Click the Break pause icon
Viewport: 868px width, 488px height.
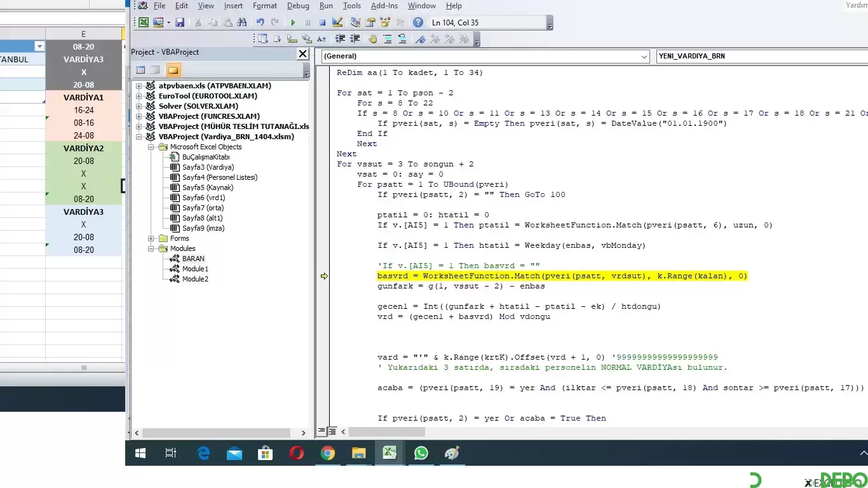coord(308,22)
